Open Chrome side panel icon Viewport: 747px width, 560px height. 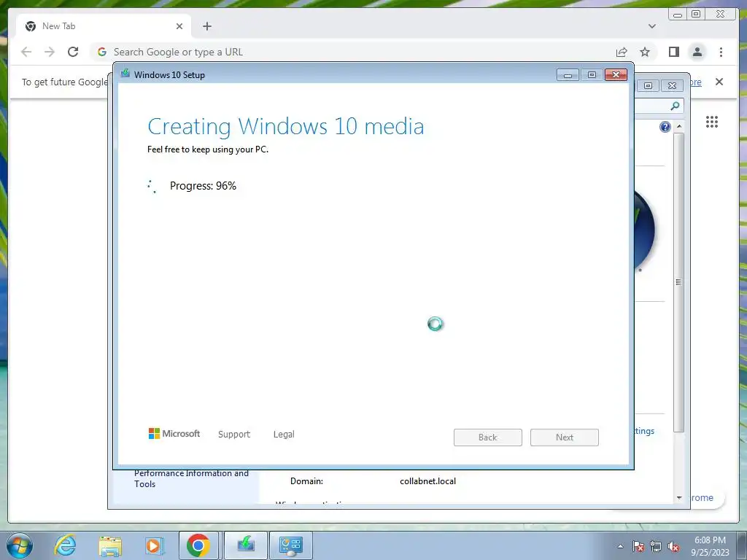(x=673, y=52)
